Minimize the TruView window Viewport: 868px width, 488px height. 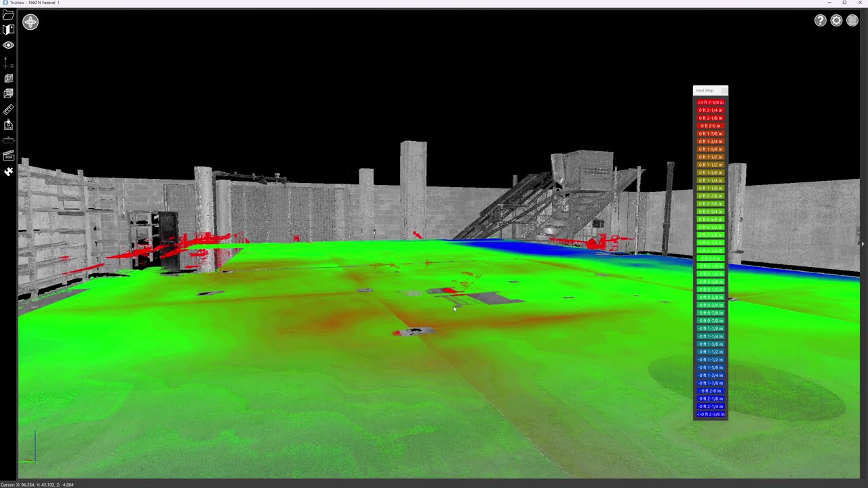(829, 3)
